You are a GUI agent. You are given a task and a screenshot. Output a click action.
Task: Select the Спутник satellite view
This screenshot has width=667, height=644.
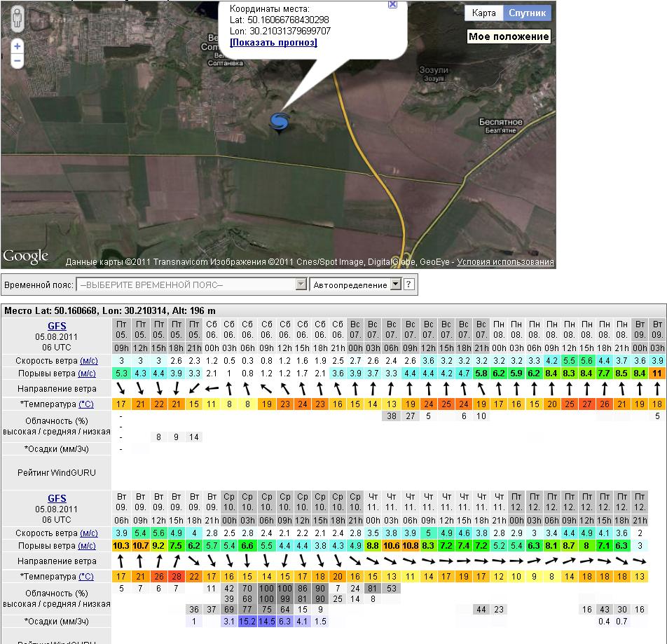point(527,13)
